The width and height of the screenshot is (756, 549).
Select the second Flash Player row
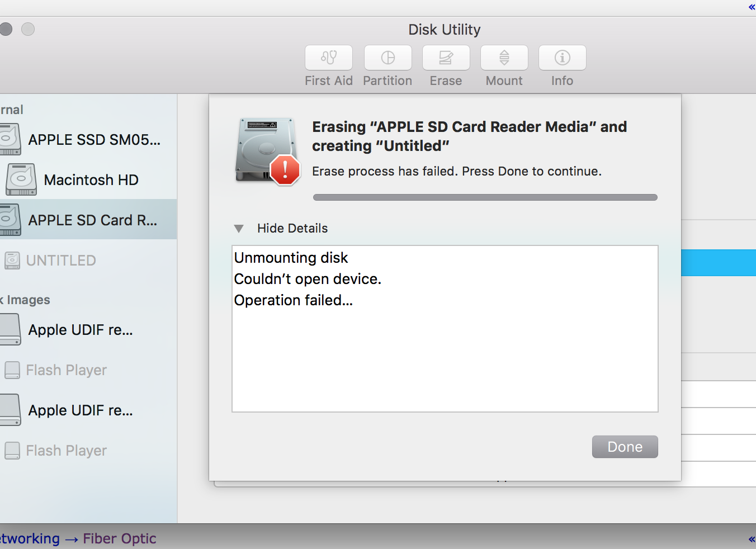click(x=88, y=451)
